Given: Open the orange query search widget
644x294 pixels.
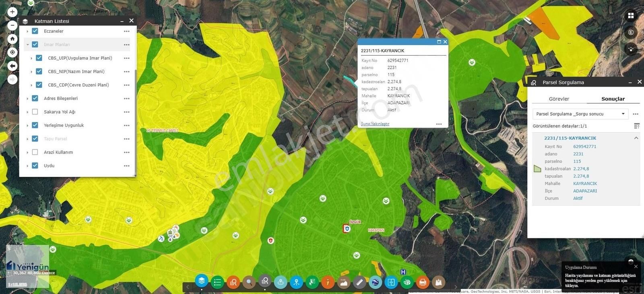Looking at the screenshot, I should [233, 282].
